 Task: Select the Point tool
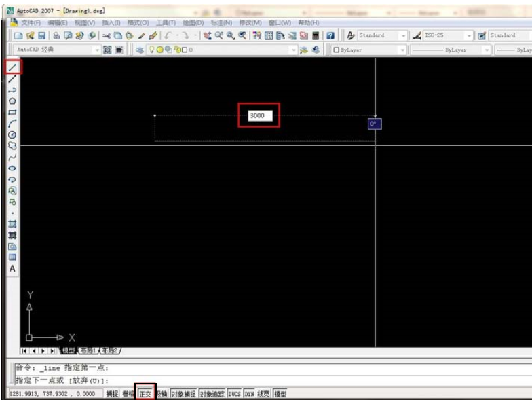click(12, 213)
